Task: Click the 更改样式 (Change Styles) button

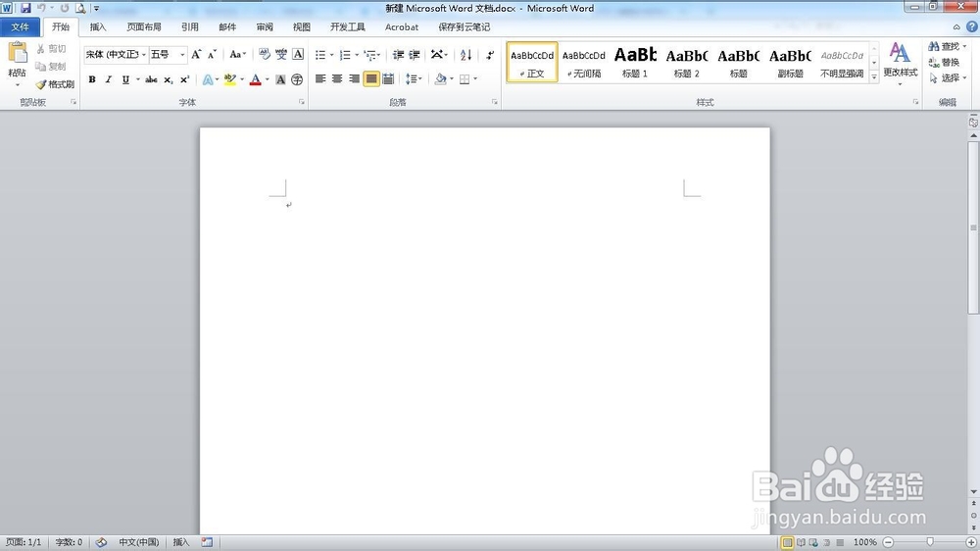Action: click(900, 65)
